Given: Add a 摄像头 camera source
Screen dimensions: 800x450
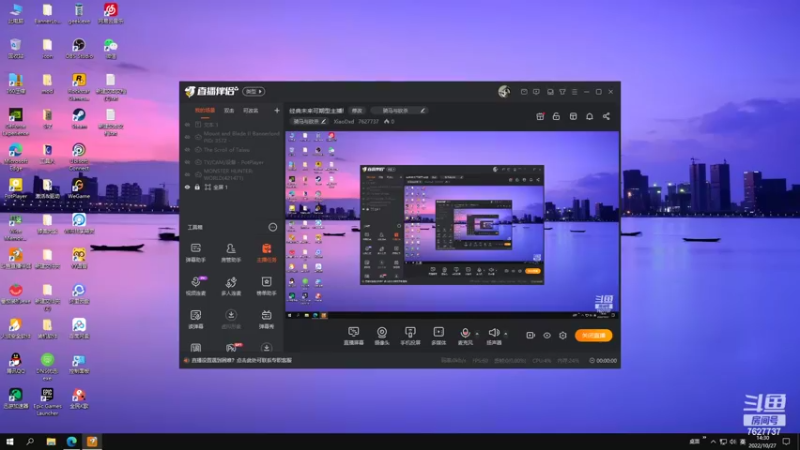Looking at the screenshot, I should click(382, 336).
